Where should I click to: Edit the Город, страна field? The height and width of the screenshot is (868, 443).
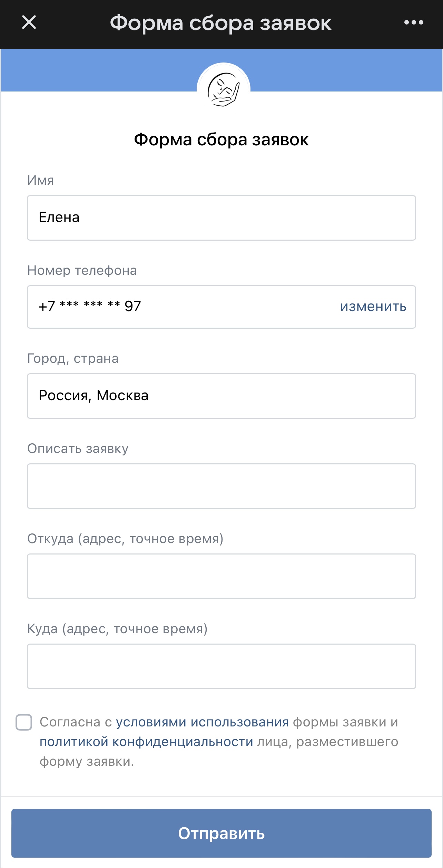221,396
